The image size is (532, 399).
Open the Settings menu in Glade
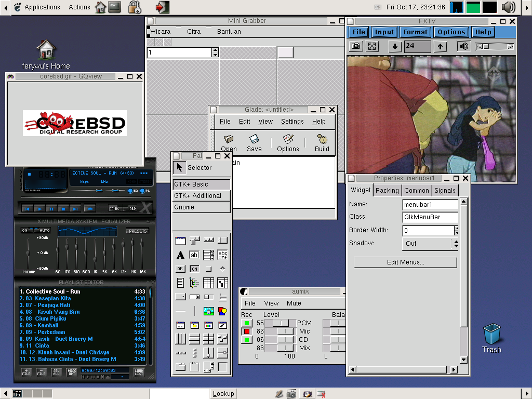point(292,122)
